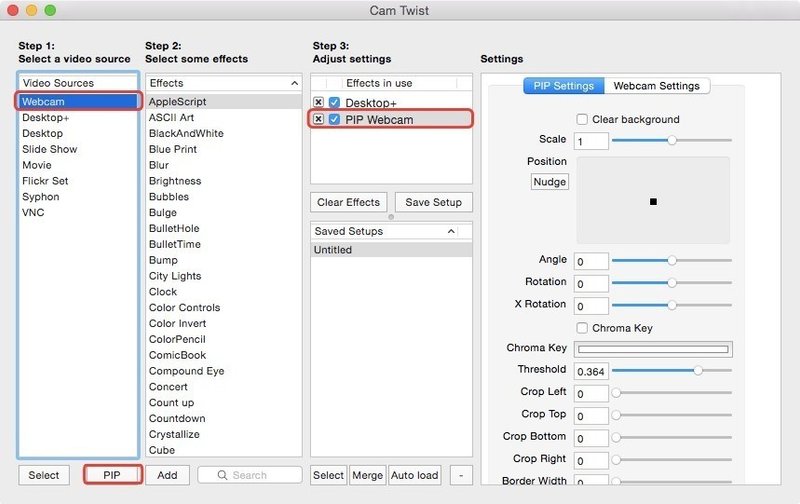This screenshot has width=800, height=504.
Task: Switch to the Webcam Settings tab
Action: (x=657, y=86)
